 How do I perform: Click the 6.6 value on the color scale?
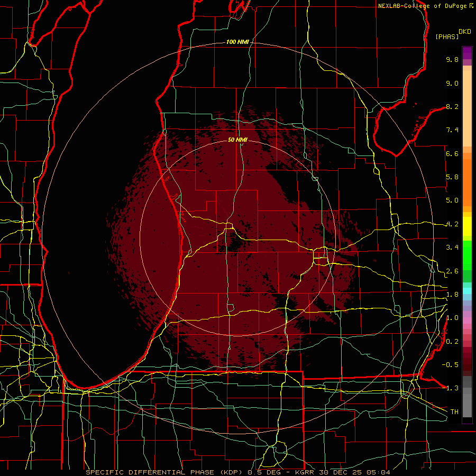(452, 153)
